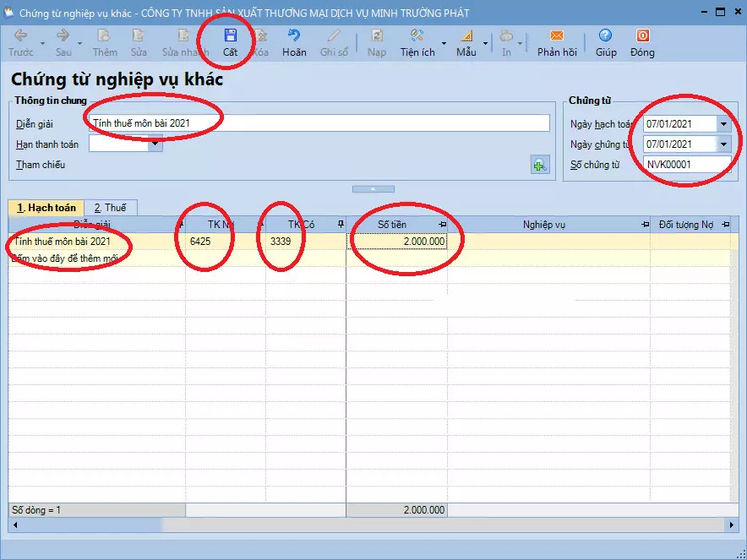747x560 pixels.
Task: Open the Hạn thanh toán dropdown
Action: point(155,144)
